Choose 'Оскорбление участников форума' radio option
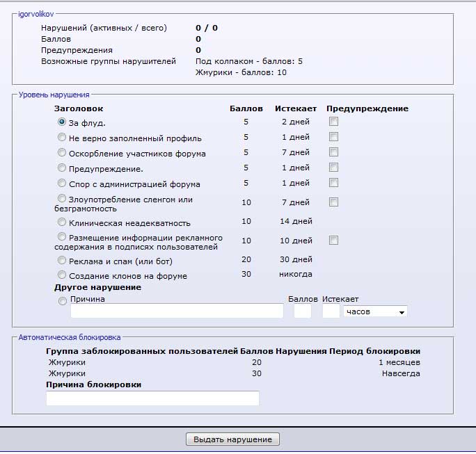The height and width of the screenshot is (454, 476). [x=62, y=152]
